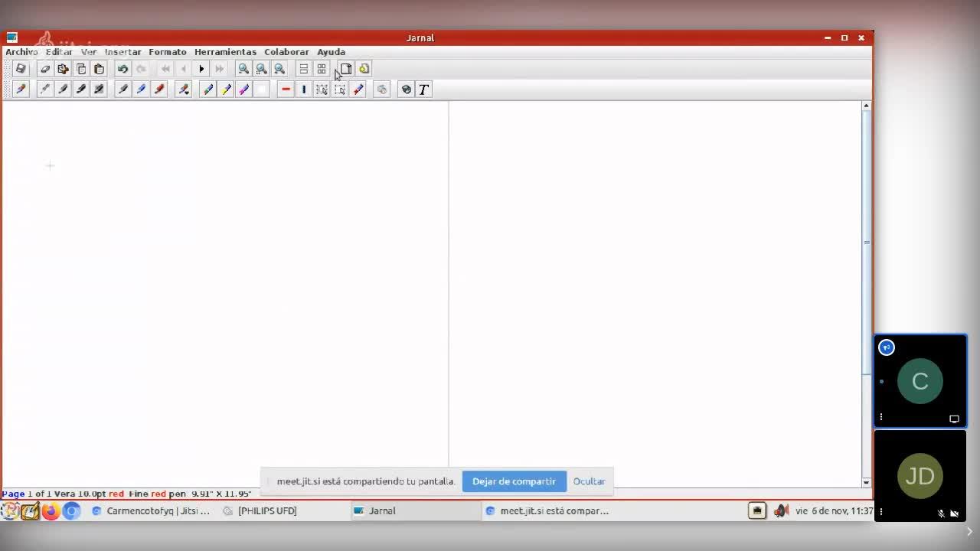Switch to continuous page view icon
This screenshot has width=980, height=551.
304,69
